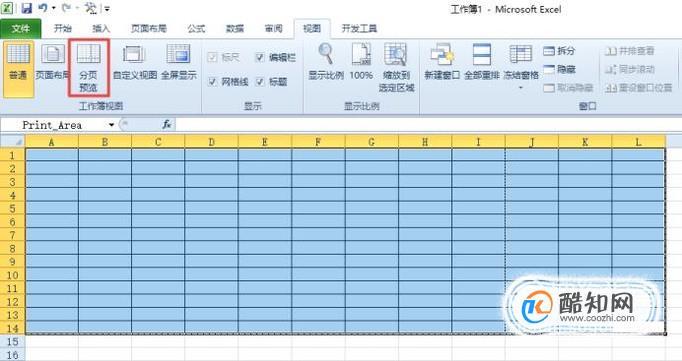Arrange All windows (全部重排)
682x361 pixels.
pyautogui.click(x=481, y=62)
